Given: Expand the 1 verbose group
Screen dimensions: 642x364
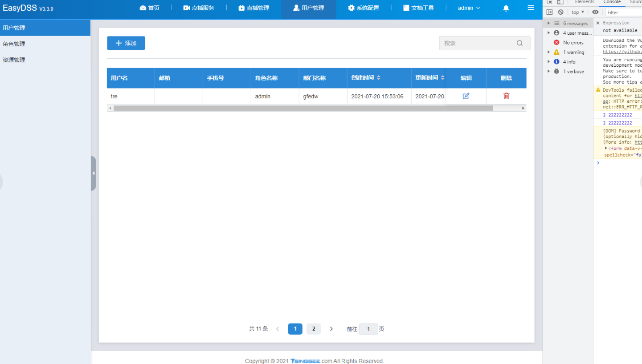Looking at the screenshot, I should click(549, 71).
